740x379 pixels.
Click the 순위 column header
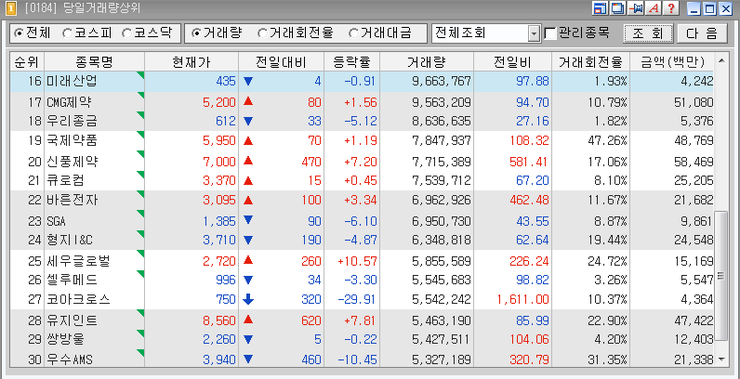pyautogui.click(x=27, y=61)
